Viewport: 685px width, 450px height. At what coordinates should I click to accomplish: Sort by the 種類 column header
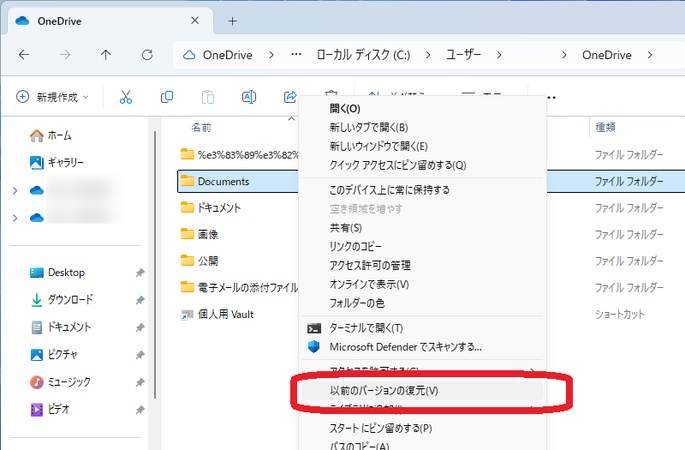pyautogui.click(x=605, y=128)
